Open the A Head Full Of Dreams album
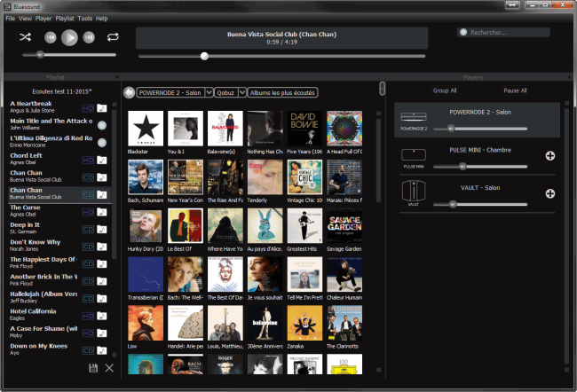This screenshot has width=577, height=392. (344, 129)
